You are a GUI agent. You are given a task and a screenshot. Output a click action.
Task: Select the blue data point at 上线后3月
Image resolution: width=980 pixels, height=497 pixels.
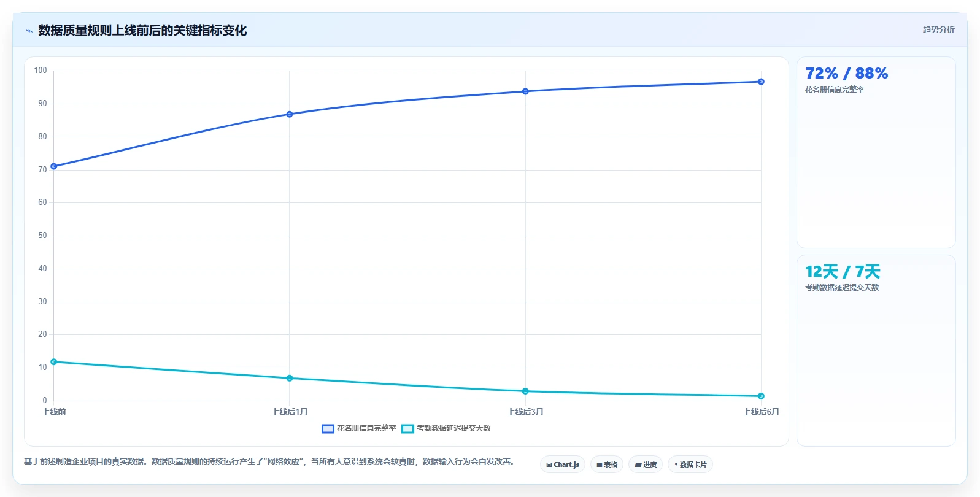point(525,91)
